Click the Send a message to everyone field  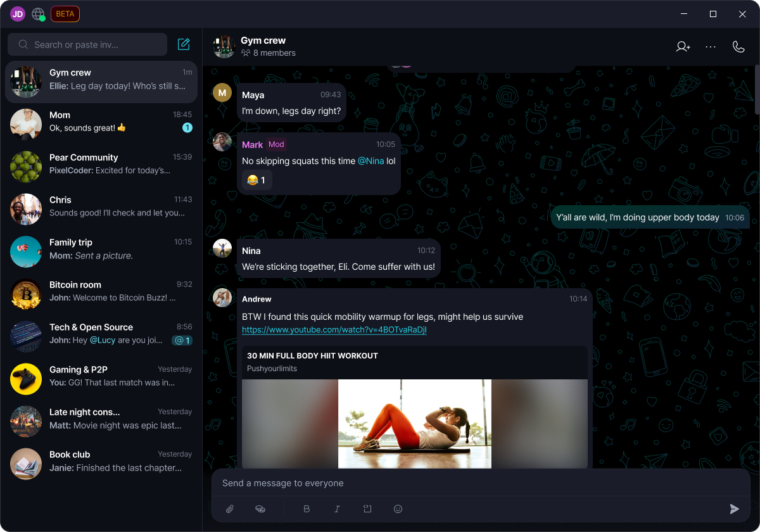pyautogui.click(x=481, y=483)
